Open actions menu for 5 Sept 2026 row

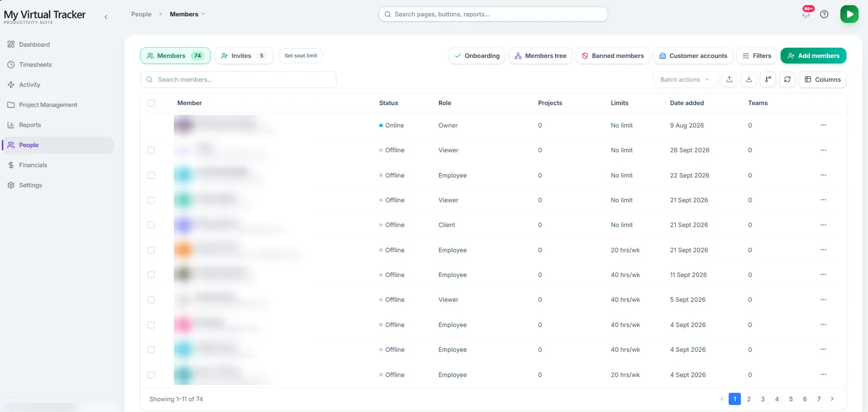[823, 300]
